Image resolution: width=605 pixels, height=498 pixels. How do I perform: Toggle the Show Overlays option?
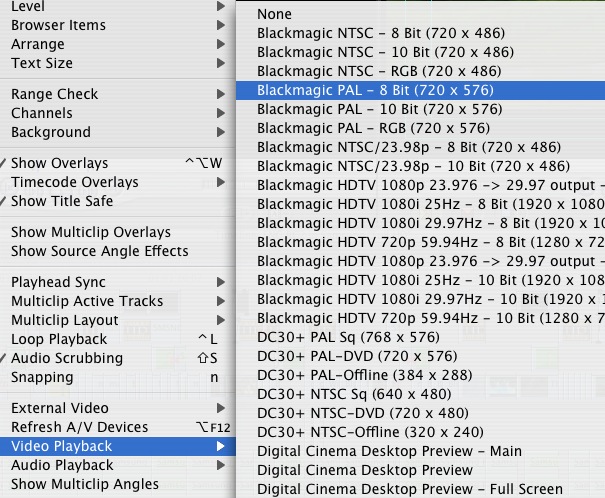pyautogui.click(x=118, y=163)
